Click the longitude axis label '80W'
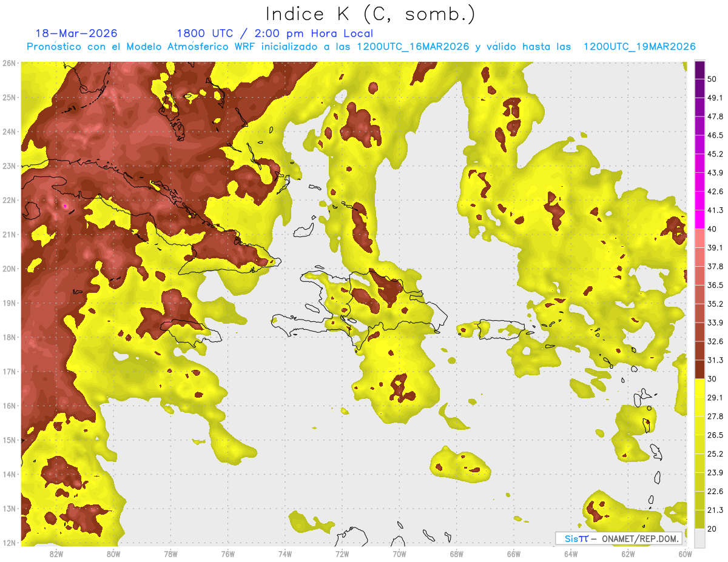Viewport: 728px width, 562px height. click(x=113, y=554)
